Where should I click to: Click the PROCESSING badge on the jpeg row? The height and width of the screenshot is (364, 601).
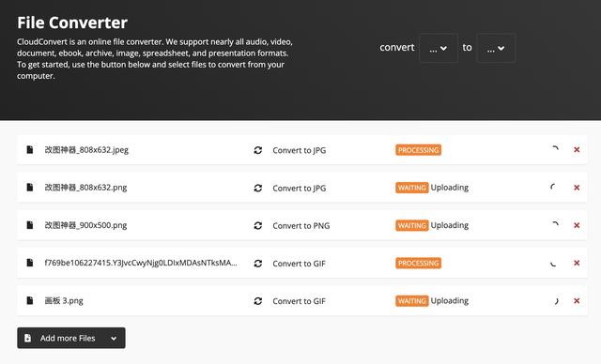[x=418, y=150]
